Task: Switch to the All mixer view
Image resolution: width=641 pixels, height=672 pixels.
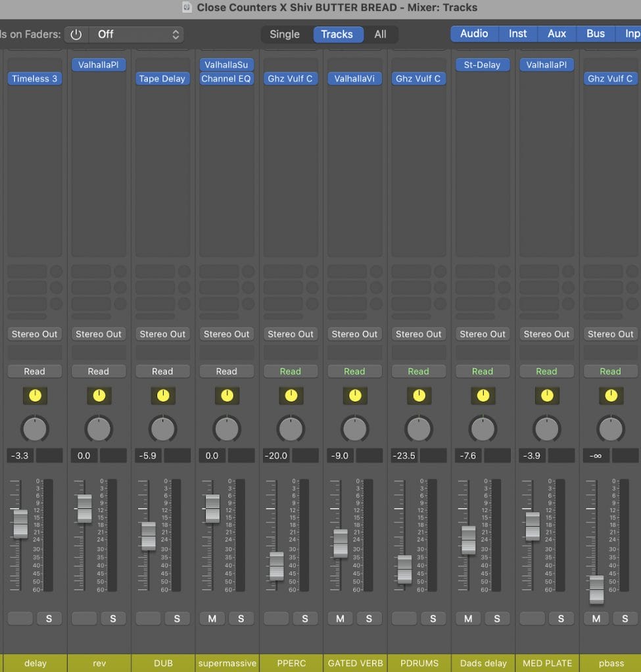Action: point(380,34)
